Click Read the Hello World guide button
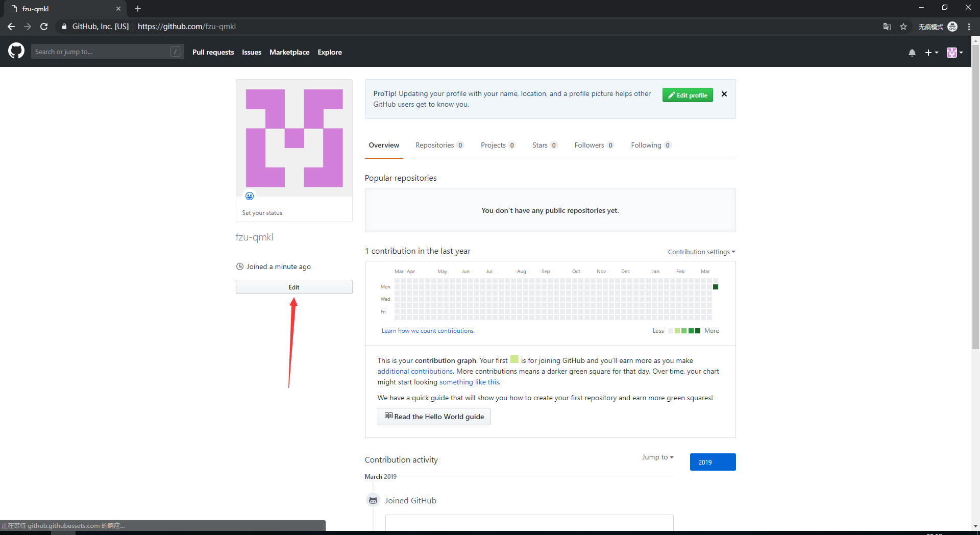The height and width of the screenshot is (535, 980). point(434,417)
